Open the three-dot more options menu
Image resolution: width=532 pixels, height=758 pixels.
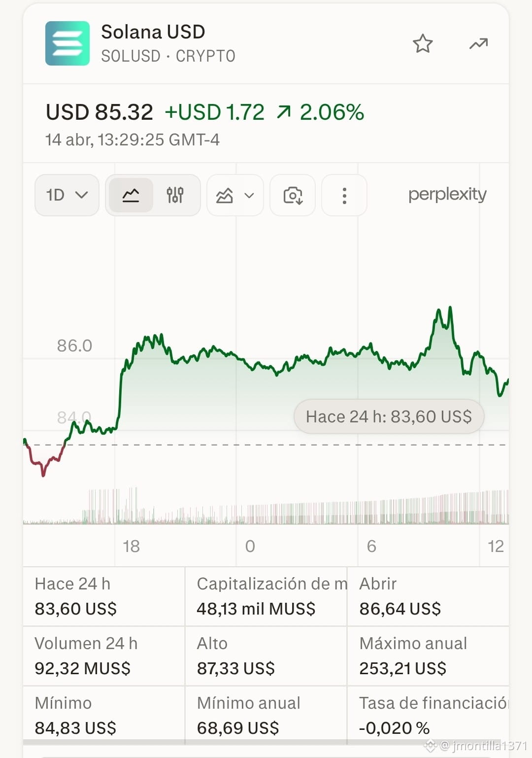pyautogui.click(x=344, y=195)
